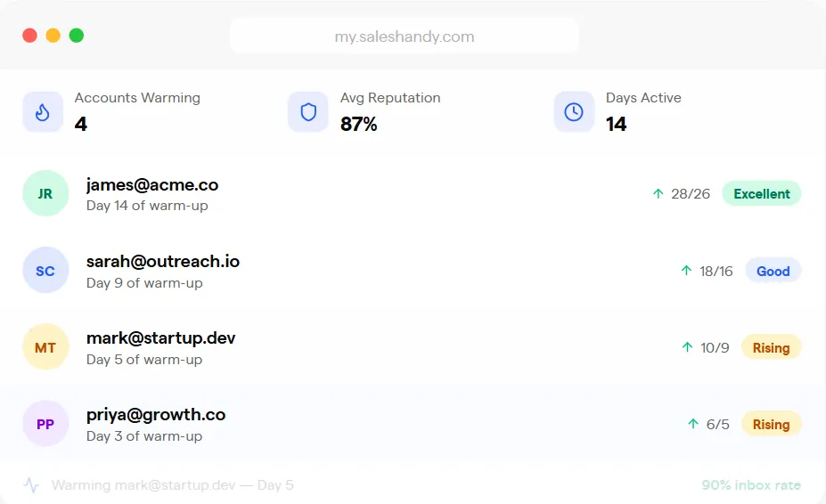Click the up arrow next to 28/26

tap(658, 193)
